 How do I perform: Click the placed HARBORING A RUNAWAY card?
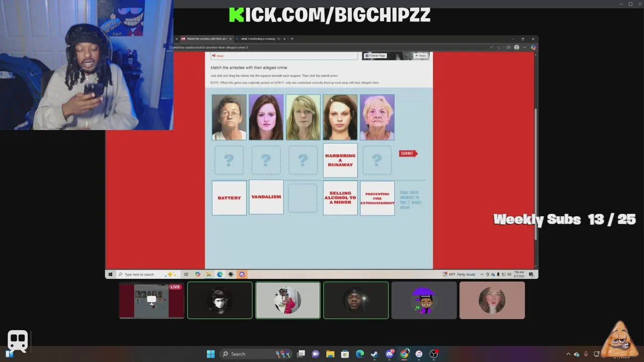pyautogui.click(x=340, y=160)
